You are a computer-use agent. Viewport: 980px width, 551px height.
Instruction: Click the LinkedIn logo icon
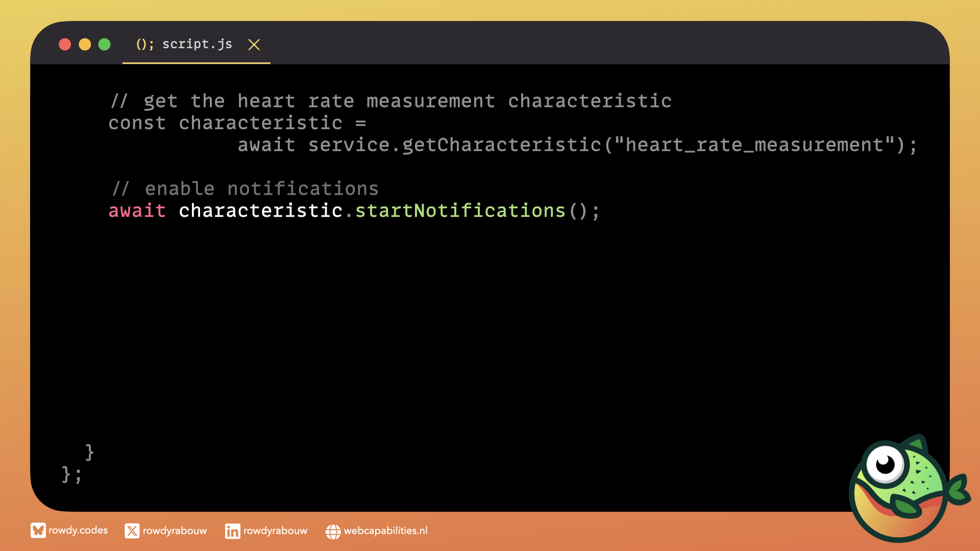pyautogui.click(x=232, y=531)
